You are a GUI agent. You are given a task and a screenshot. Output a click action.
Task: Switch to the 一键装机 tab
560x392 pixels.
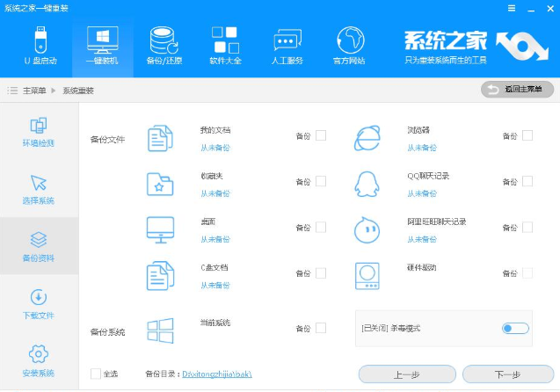102,40
